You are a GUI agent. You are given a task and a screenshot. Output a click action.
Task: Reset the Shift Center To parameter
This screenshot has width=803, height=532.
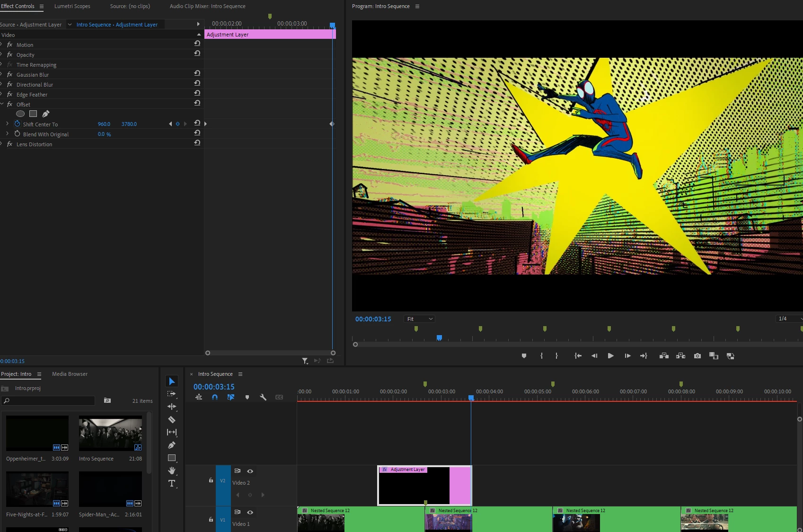coord(197,123)
